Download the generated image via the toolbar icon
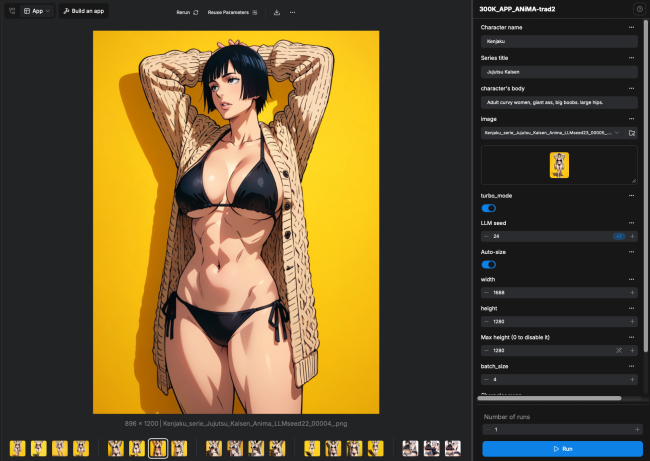The image size is (650, 461). click(x=277, y=12)
